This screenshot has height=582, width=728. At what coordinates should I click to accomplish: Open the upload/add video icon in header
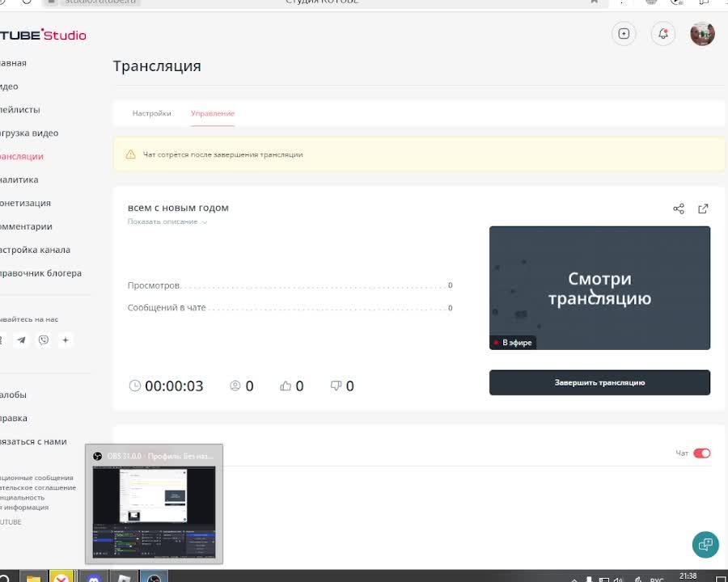click(624, 34)
